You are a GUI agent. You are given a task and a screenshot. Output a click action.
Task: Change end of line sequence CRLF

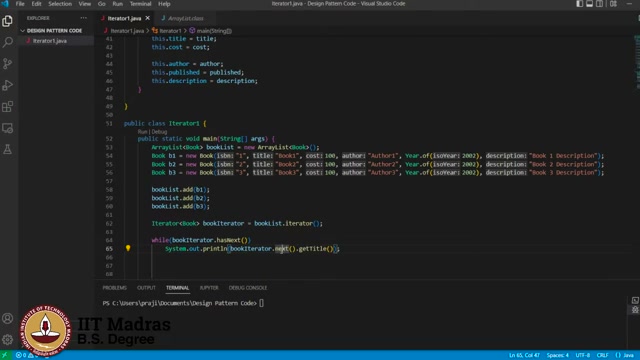(602, 355)
